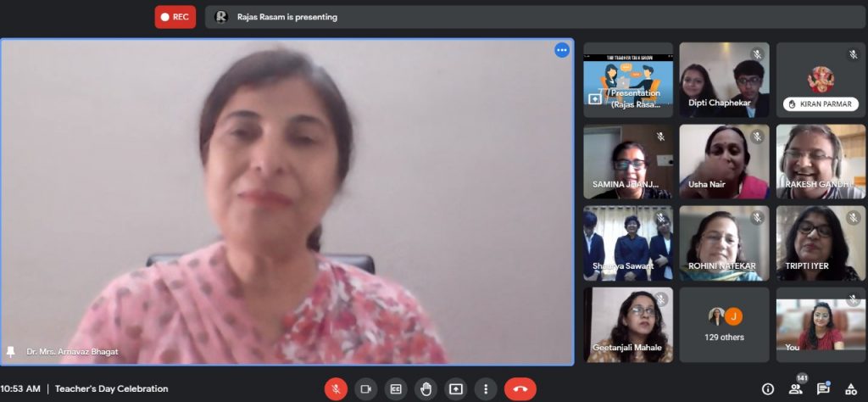
Task: Select Usha Nair's video tile
Action: click(x=725, y=162)
